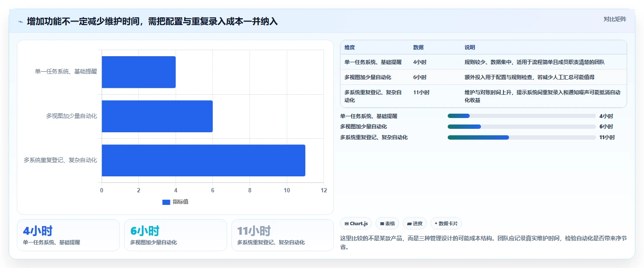Click description starting 额外投入用于配置
The image size is (644, 268).
click(529, 77)
